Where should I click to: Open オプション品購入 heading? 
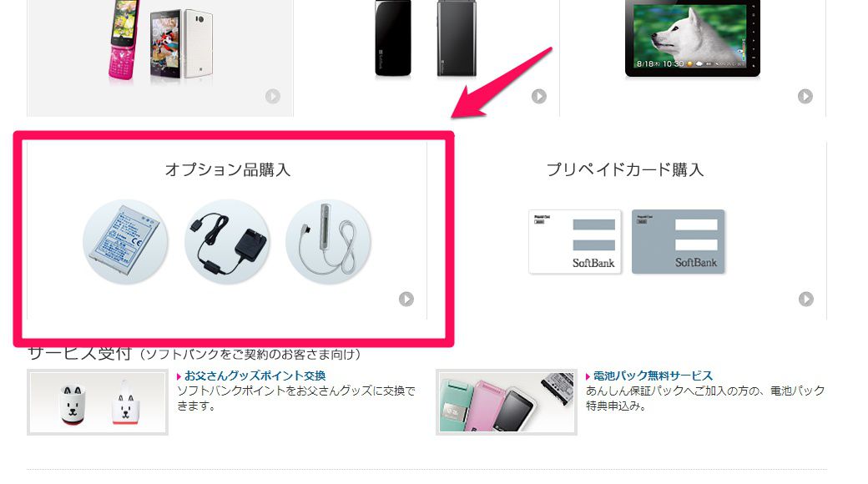pyautogui.click(x=228, y=169)
